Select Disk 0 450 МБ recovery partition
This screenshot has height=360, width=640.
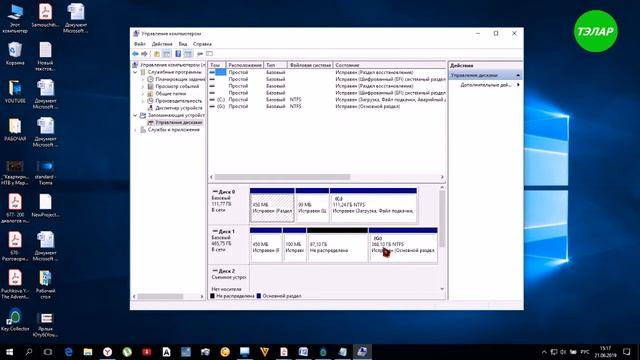pos(272,205)
